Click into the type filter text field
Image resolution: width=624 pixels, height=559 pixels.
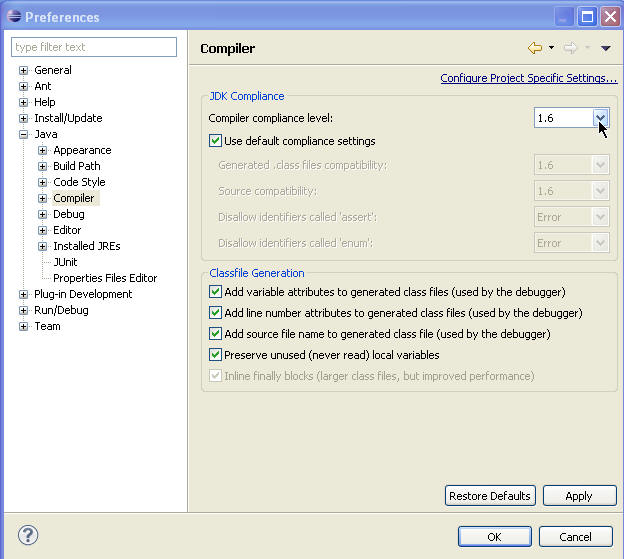(94, 47)
